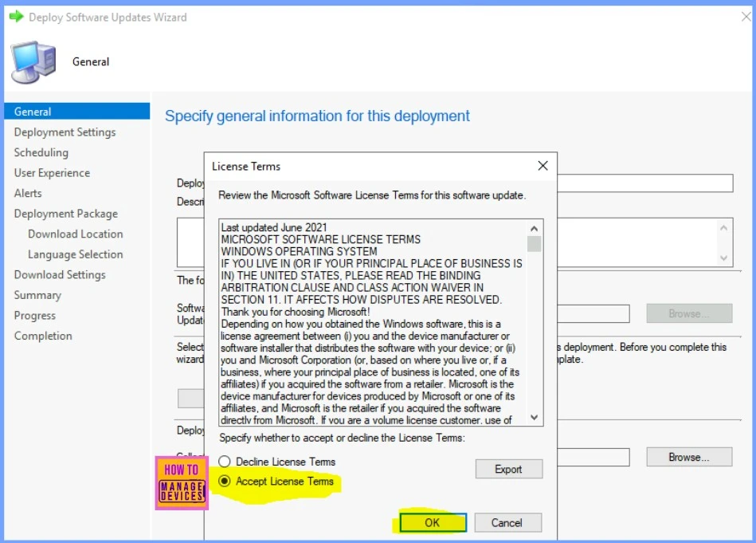Screen dimensions: 756x543
Task: Click 'Specify general information for this deployment' heading
Action: click(317, 116)
